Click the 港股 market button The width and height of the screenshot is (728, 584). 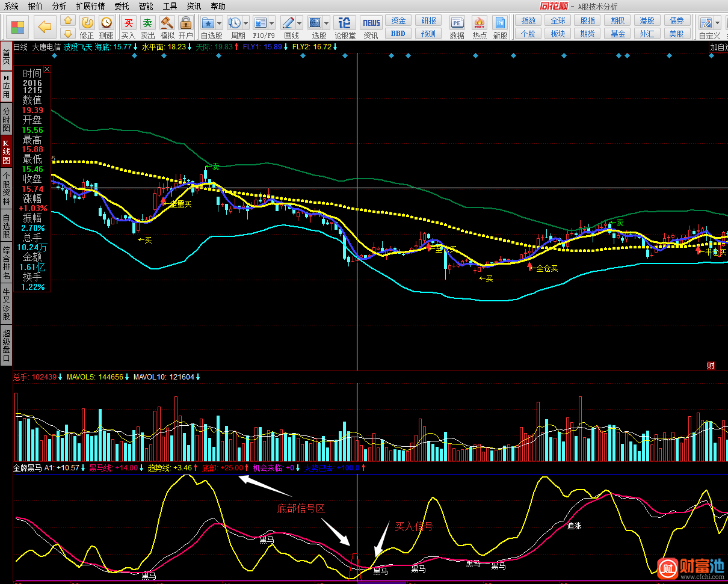pos(647,20)
